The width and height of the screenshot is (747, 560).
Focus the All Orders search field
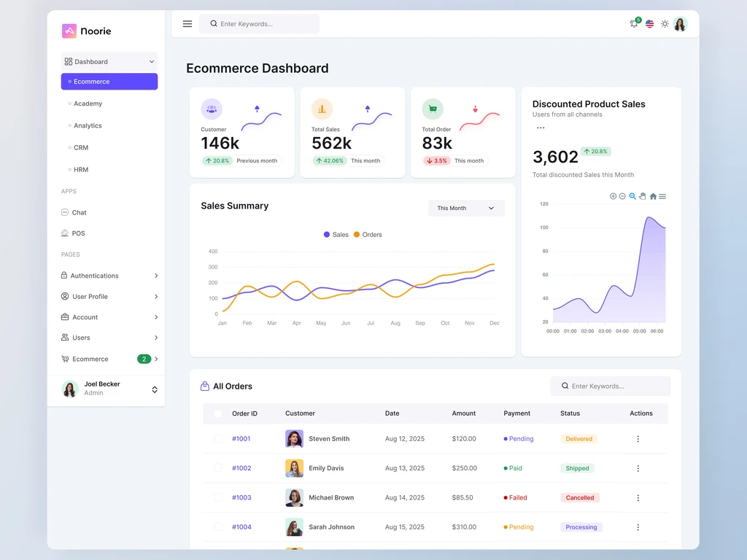[611, 386]
